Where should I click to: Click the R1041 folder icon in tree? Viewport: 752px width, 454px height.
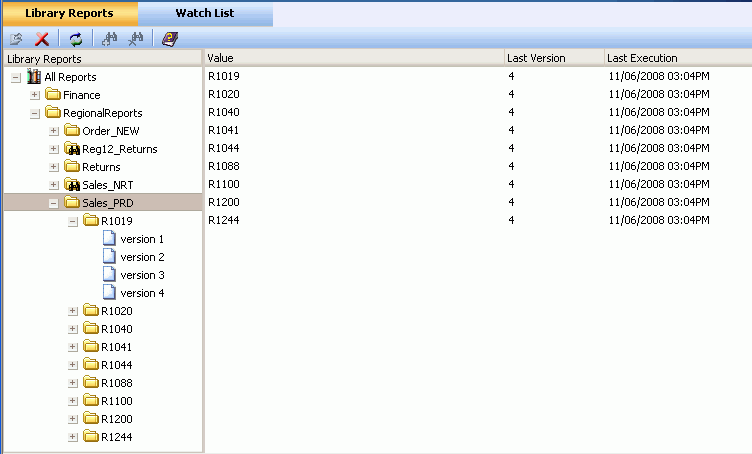pyautogui.click(x=91, y=346)
